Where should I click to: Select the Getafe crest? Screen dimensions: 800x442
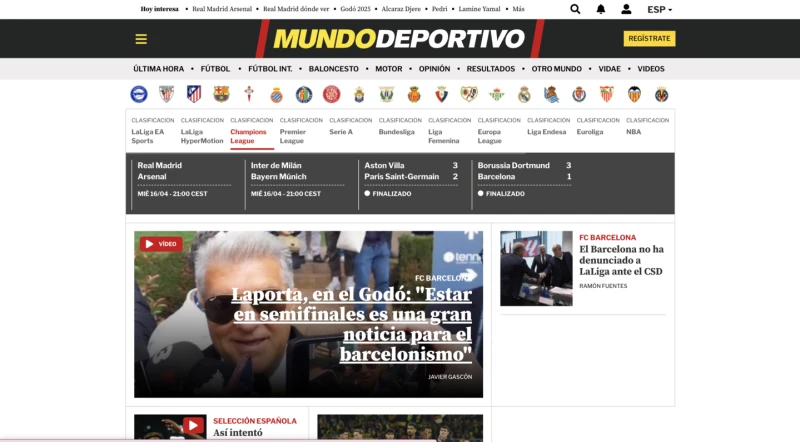coord(304,94)
